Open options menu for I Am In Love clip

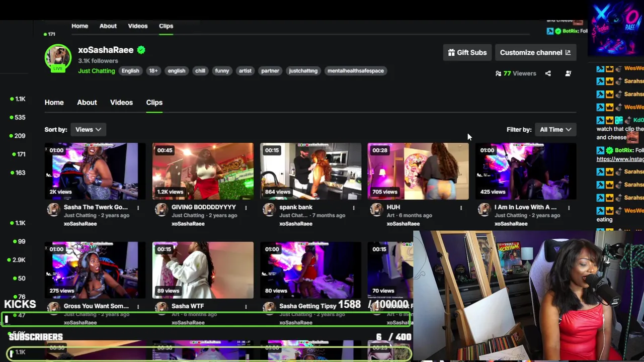click(x=569, y=208)
